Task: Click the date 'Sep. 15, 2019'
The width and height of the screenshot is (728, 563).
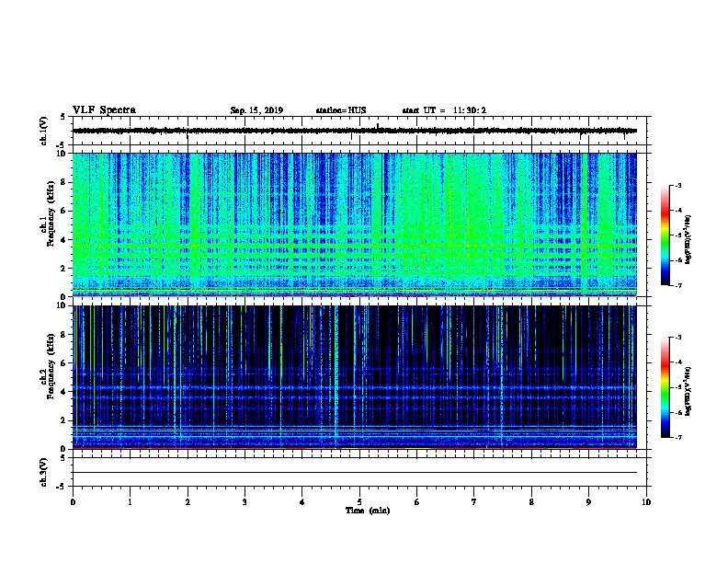Action: [256, 110]
